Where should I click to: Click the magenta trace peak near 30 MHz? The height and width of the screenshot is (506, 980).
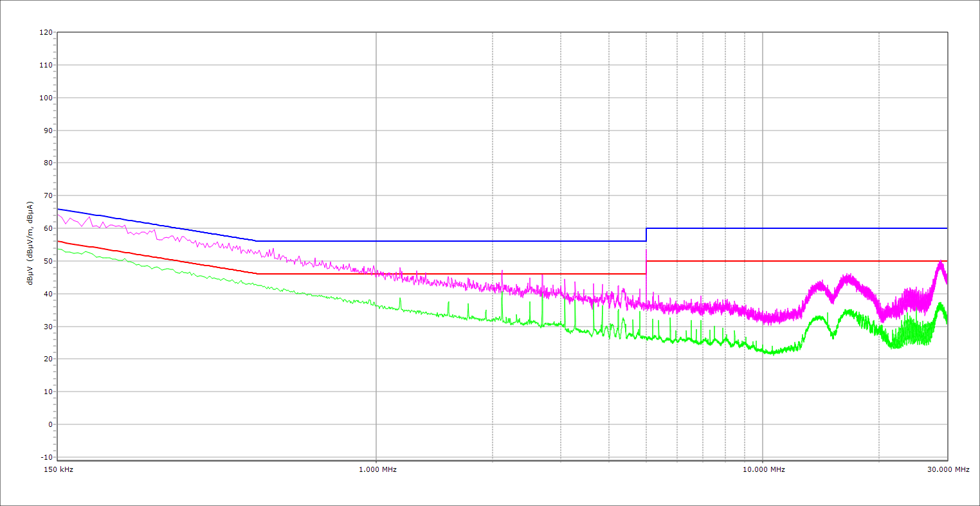pyautogui.click(x=940, y=262)
